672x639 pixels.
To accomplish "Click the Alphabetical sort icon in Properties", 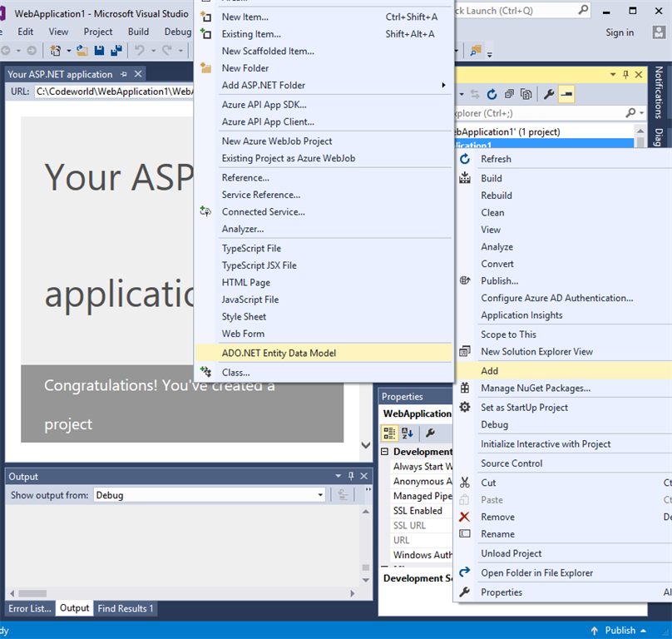I will 408,433.
